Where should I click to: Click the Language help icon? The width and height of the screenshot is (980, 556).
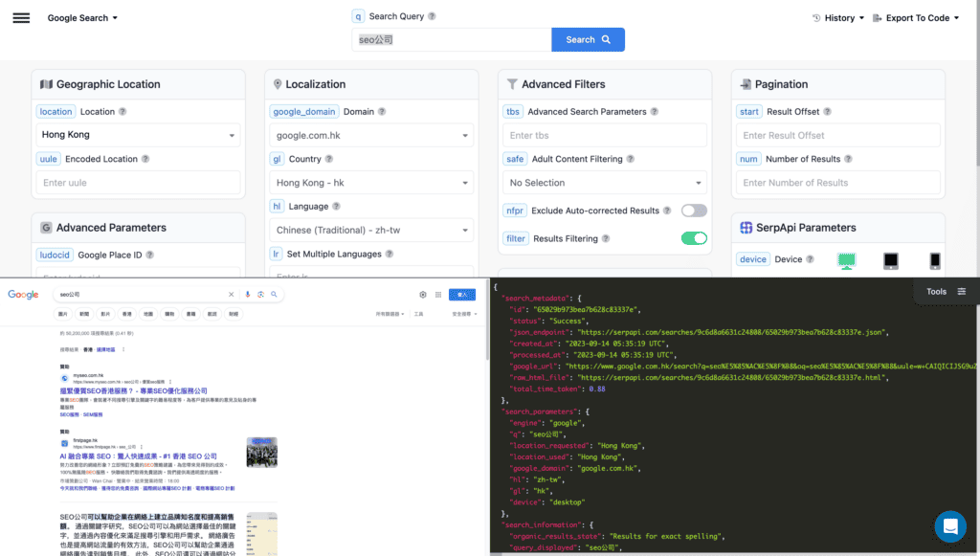(x=336, y=206)
